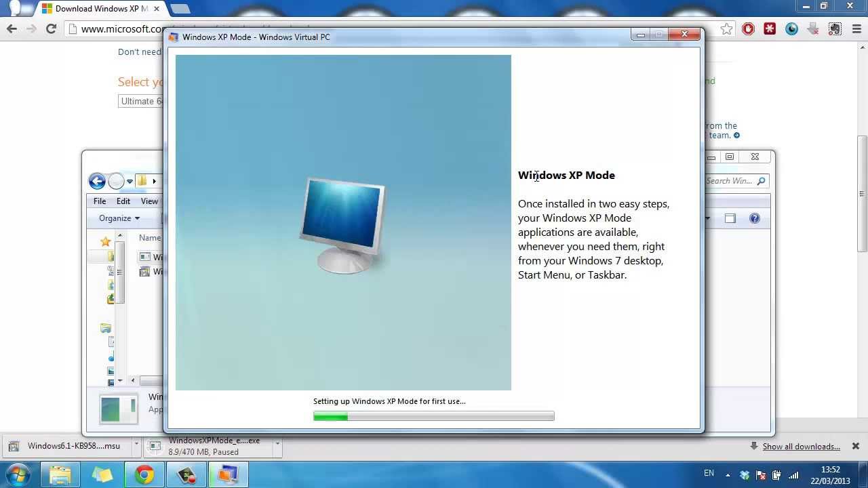Click the paused WindowsXPMode exe download item
The height and width of the screenshot is (488, 868).
coord(208,446)
